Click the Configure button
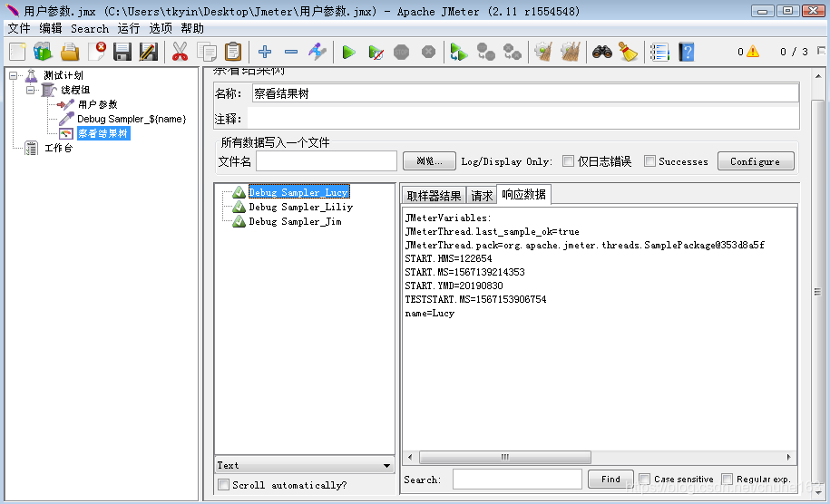This screenshot has height=504, width=830. (756, 161)
